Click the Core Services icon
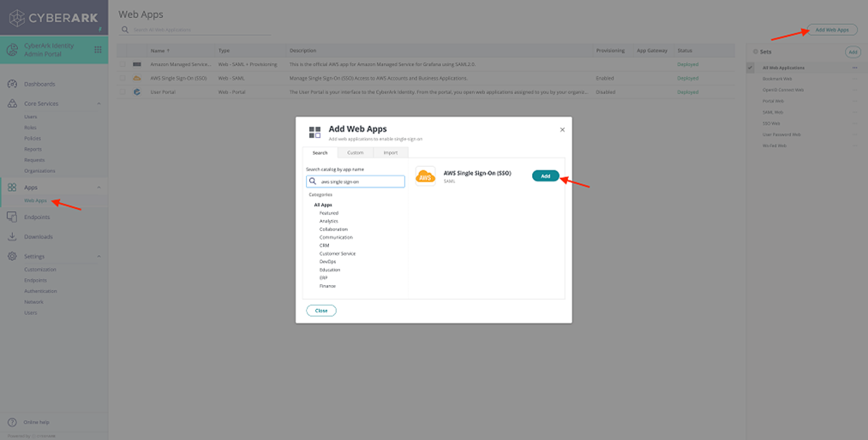 pyautogui.click(x=12, y=104)
